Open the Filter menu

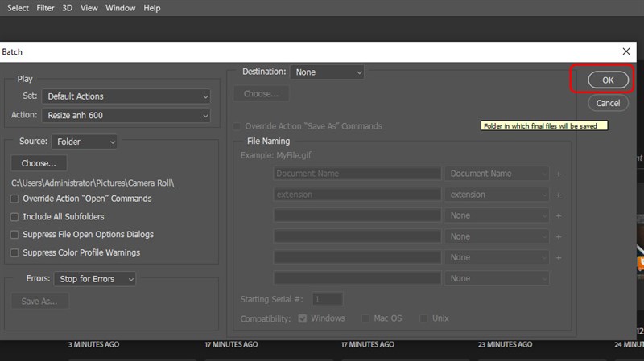coord(46,8)
